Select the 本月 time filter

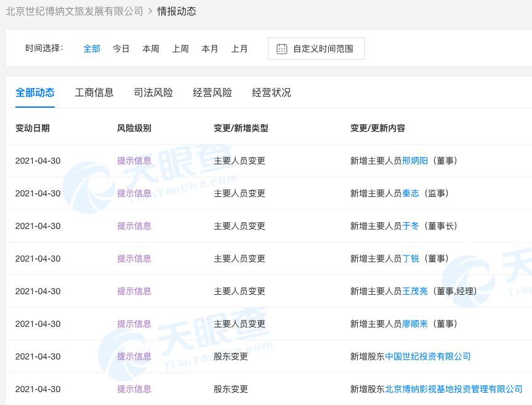click(210, 49)
